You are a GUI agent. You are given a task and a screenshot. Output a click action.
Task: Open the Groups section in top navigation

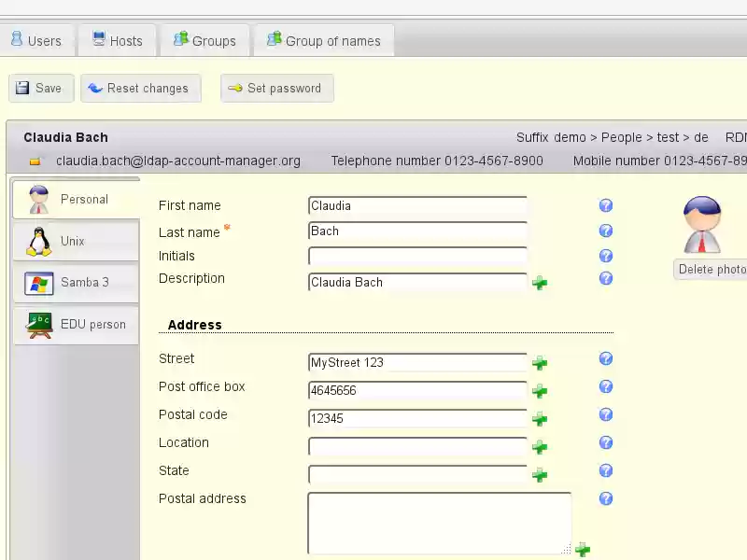point(204,40)
